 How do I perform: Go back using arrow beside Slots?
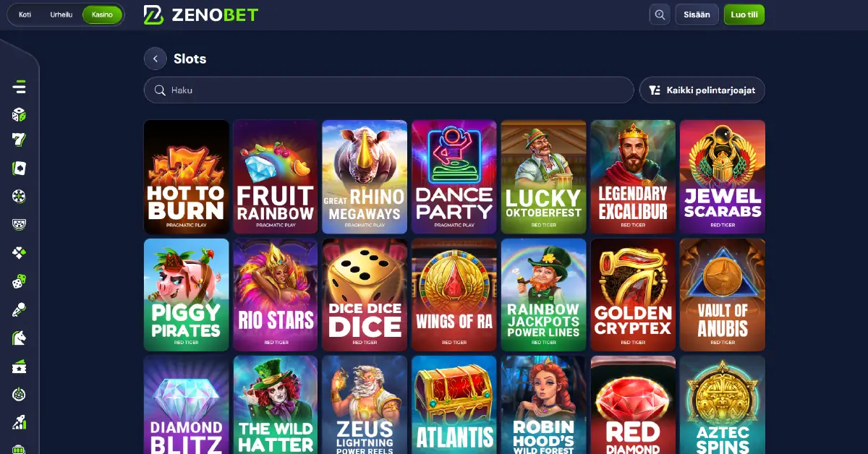156,59
